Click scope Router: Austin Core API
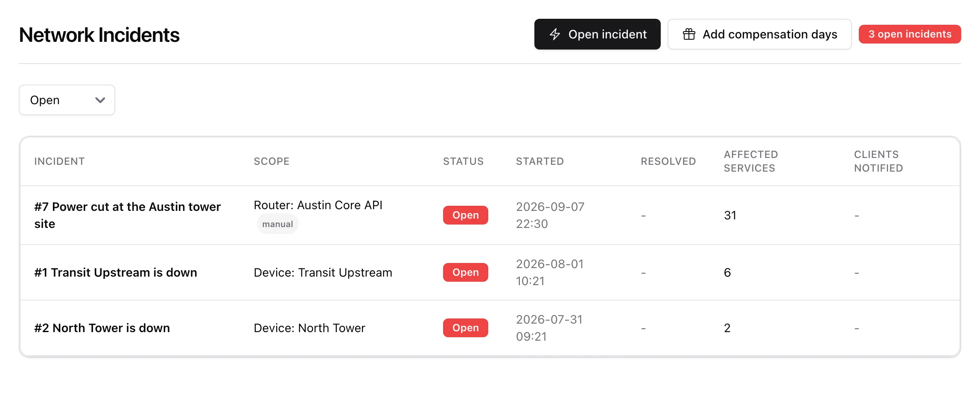980x397 pixels. coord(318,205)
